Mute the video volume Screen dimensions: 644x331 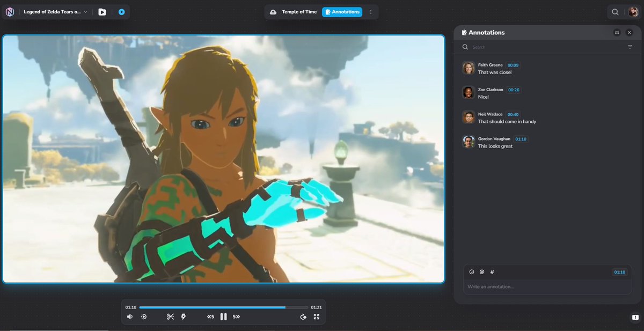pyautogui.click(x=130, y=317)
